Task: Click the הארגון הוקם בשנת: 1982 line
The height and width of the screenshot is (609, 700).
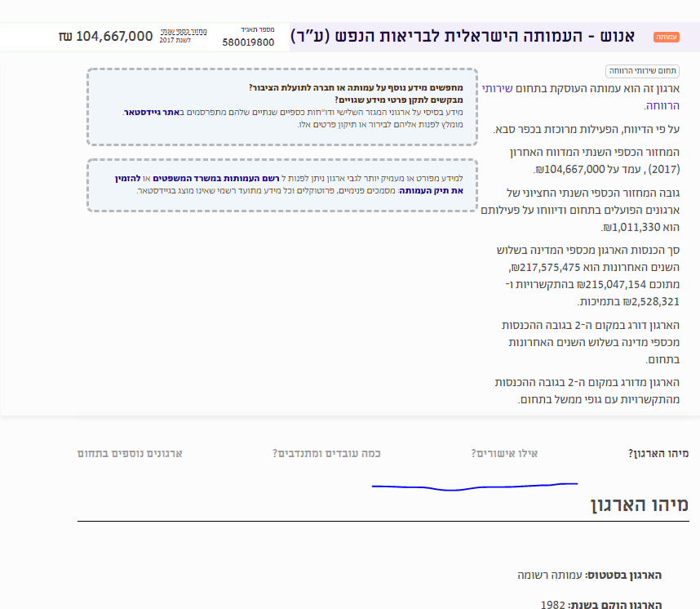Action: pos(601,605)
